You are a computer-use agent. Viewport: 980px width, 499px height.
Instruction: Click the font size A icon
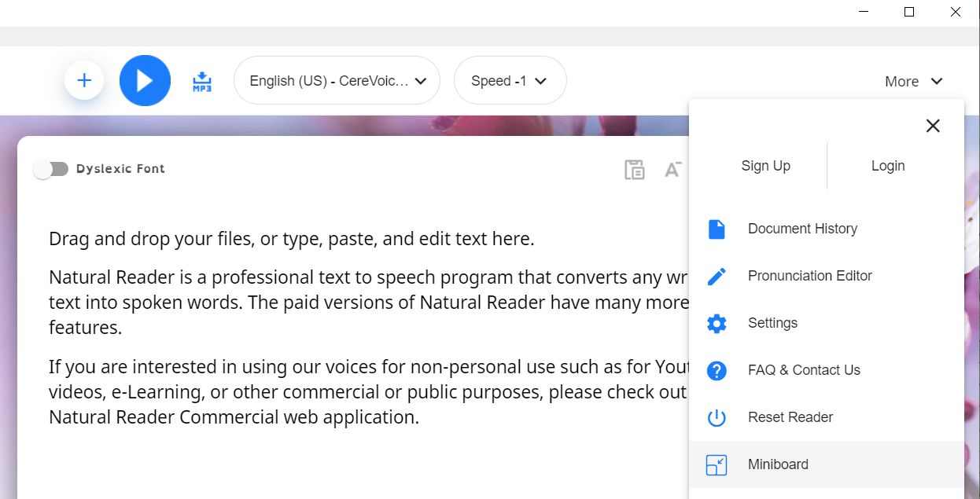(x=672, y=169)
